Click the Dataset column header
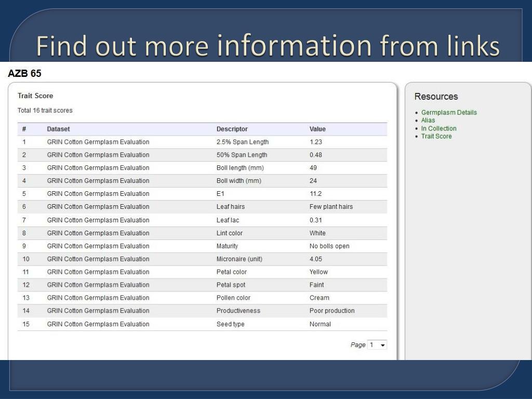Image resolution: width=532 pixels, height=399 pixels. [58, 129]
